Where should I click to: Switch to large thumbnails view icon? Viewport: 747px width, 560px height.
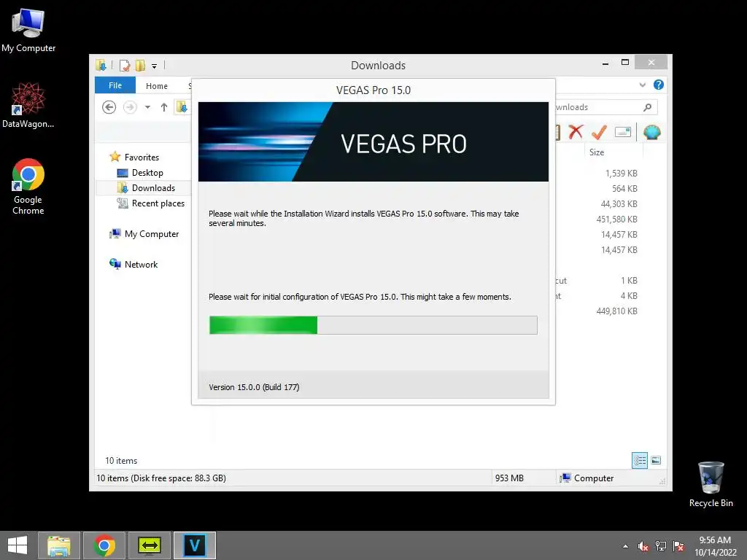tap(656, 460)
